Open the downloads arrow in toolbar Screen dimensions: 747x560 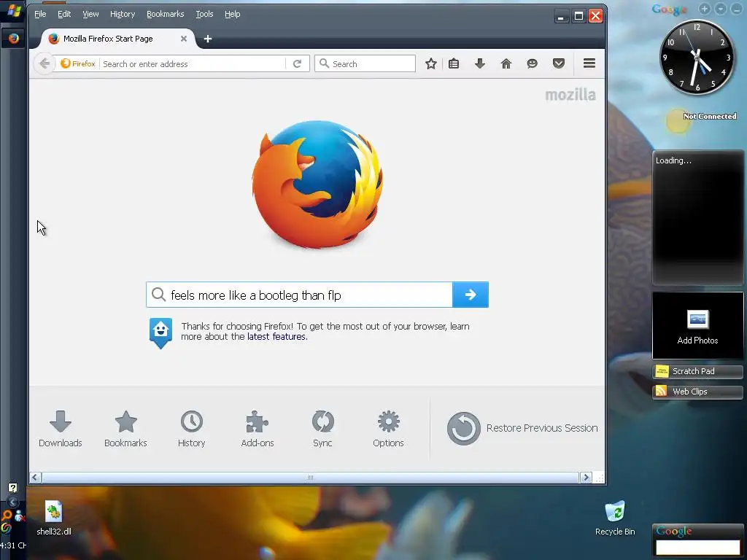[x=480, y=63]
